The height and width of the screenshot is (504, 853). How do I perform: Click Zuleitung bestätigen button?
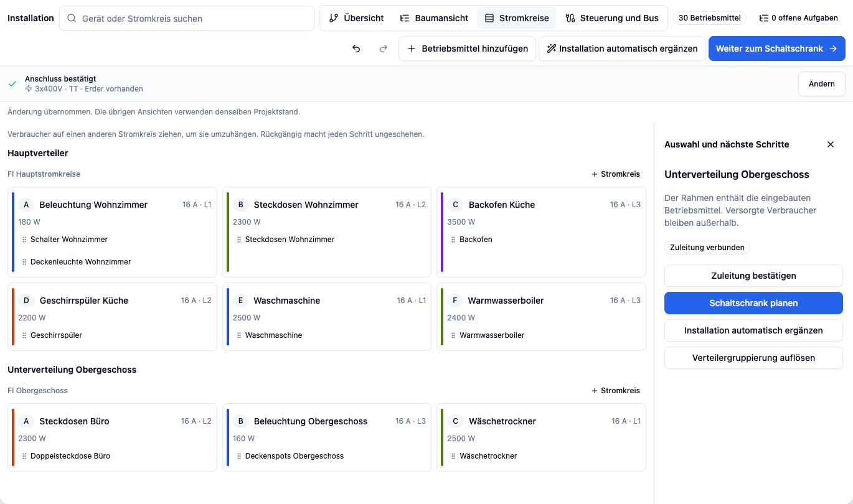pos(753,276)
